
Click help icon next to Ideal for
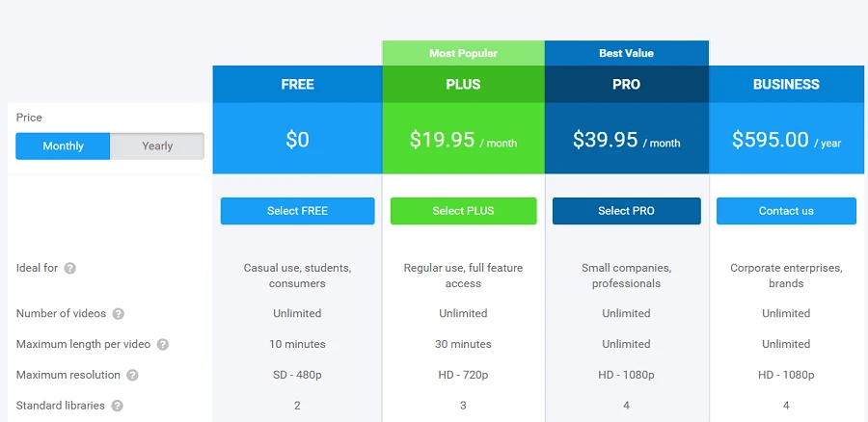point(69,268)
